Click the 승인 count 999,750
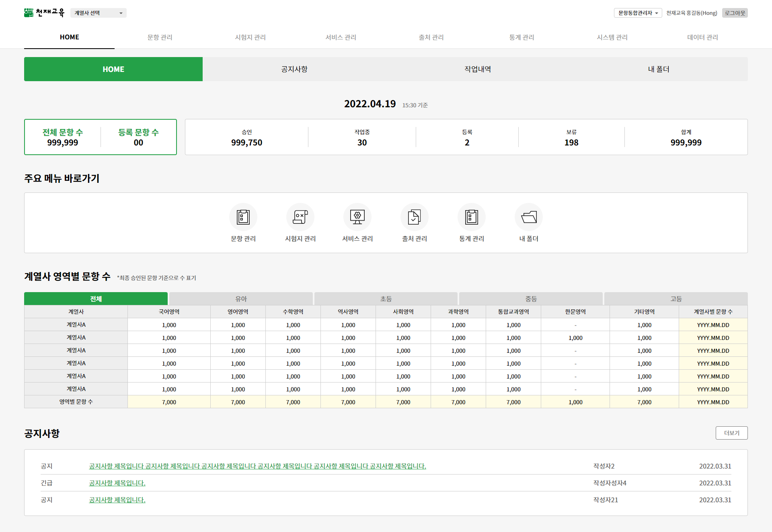Screen dimensions: 772x532 coord(246,143)
